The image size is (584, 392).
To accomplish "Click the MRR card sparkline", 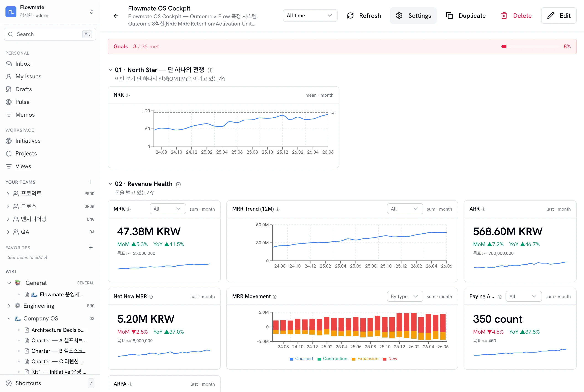I will coord(164,266).
